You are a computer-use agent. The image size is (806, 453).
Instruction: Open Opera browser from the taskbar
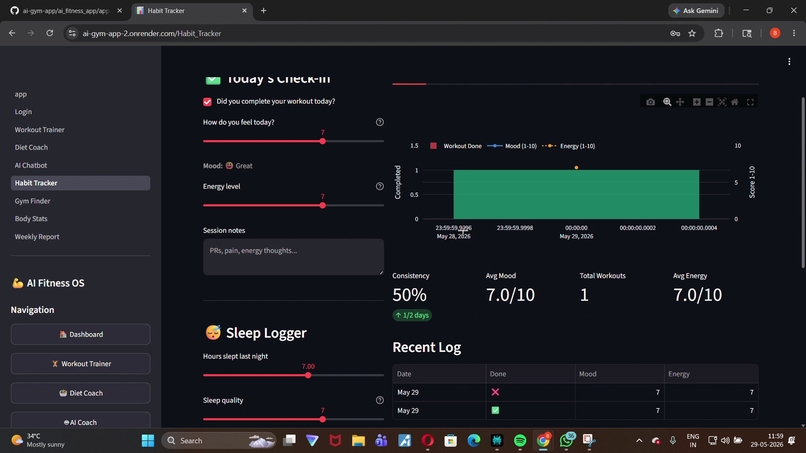coord(427,440)
